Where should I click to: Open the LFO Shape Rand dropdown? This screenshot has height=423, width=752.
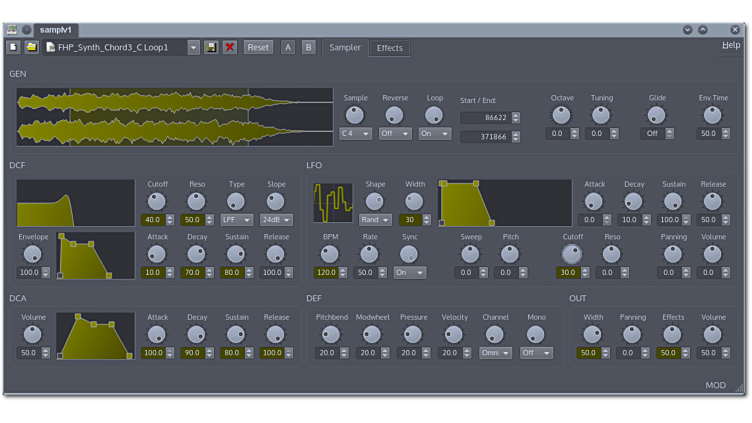tap(375, 219)
